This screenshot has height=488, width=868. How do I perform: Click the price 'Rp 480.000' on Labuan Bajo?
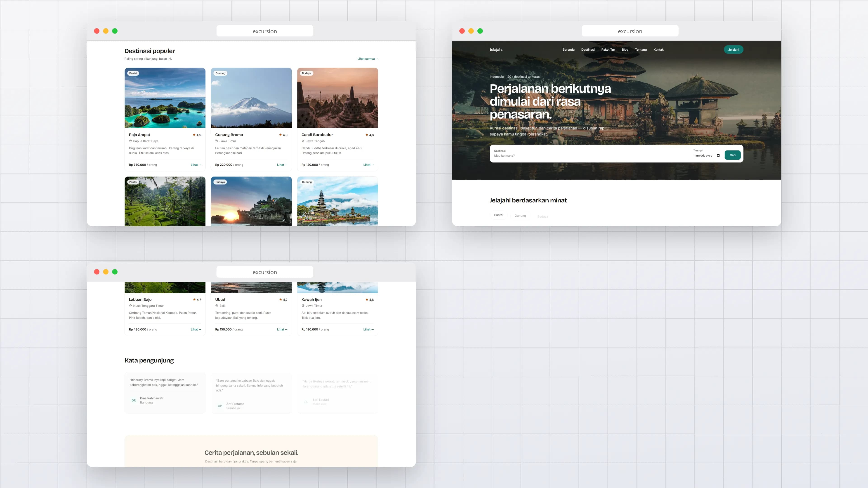tap(137, 329)
